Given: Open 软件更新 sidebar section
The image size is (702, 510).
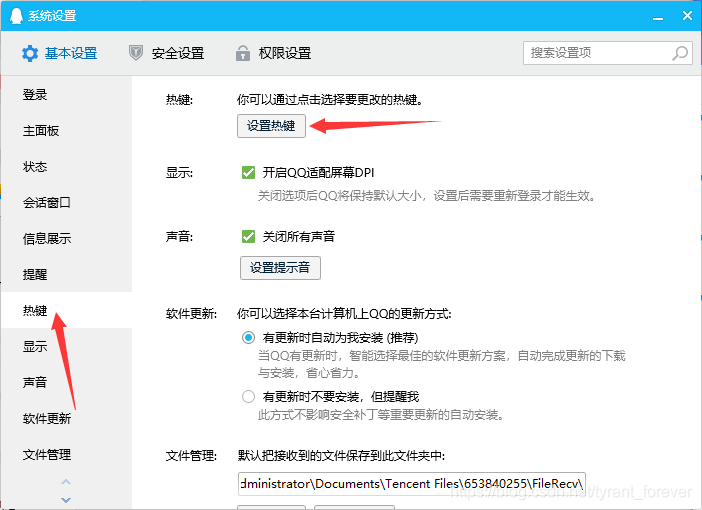Looking at the screenshot, I should tap(66, 419).
